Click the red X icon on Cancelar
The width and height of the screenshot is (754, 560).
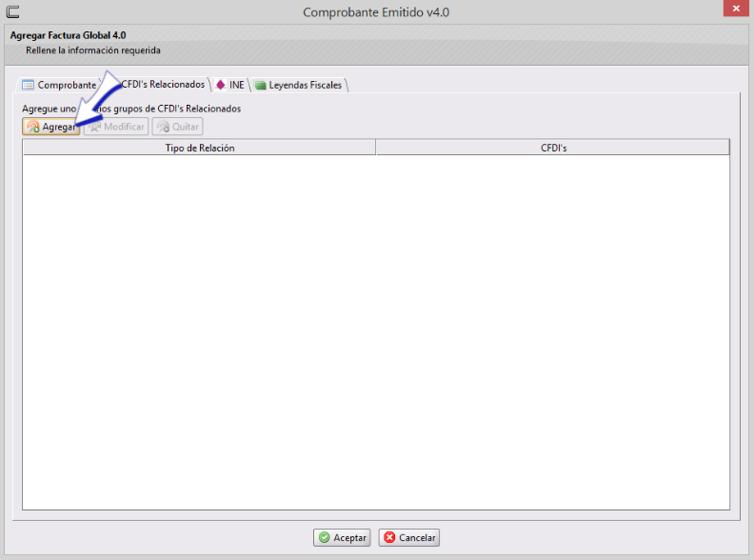pos(389,537)
